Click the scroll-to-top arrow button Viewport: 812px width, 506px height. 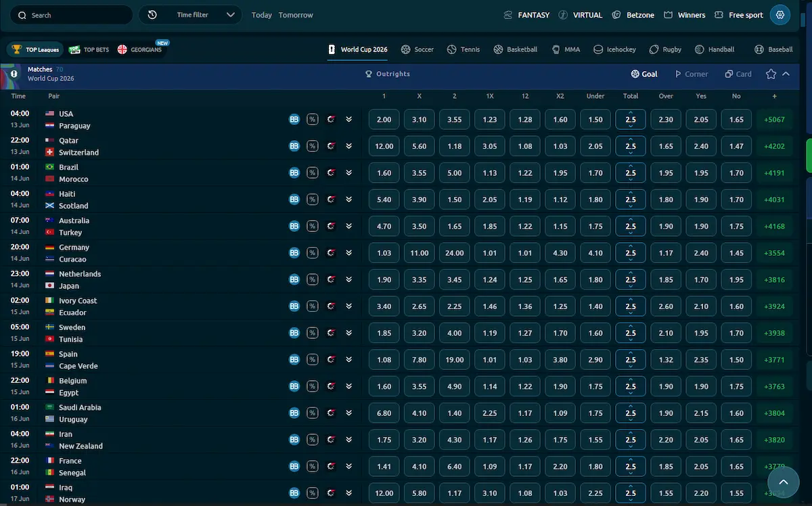[784, 482]
